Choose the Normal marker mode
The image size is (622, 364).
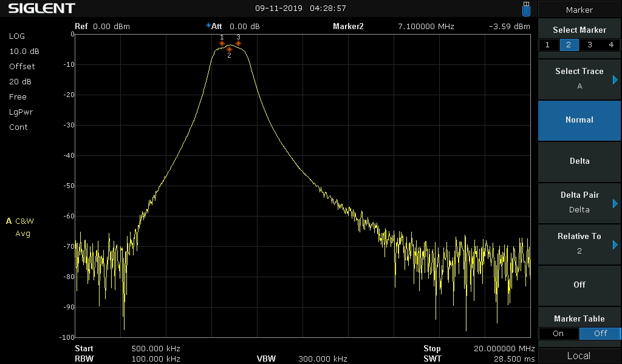click(579, 120)
